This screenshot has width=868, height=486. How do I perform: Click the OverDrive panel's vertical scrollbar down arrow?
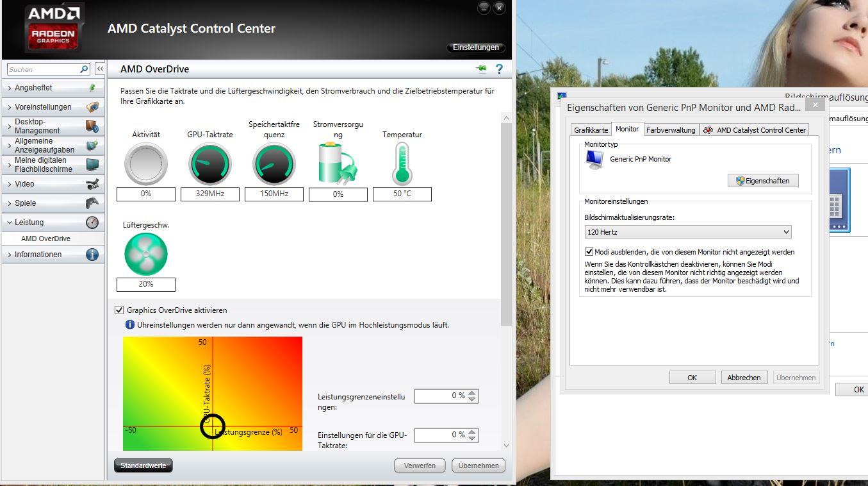507,446
